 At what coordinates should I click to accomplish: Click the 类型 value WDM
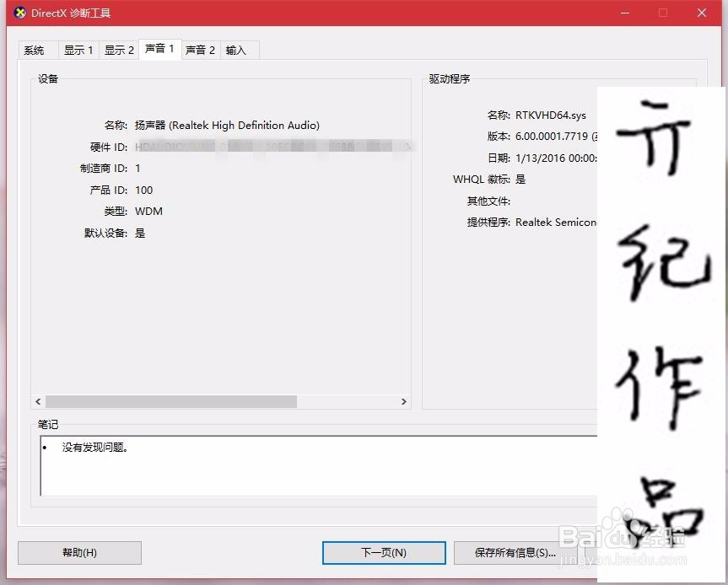(x=148, y=212)
